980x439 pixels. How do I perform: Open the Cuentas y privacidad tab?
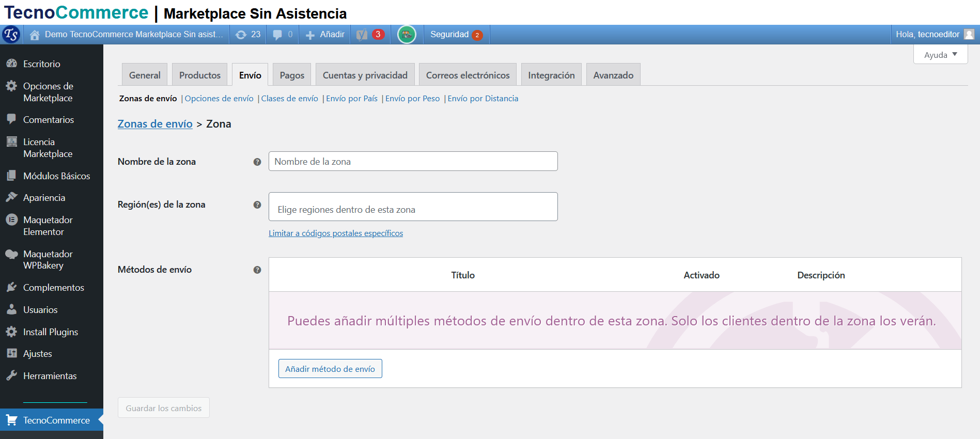click(365, 75)
